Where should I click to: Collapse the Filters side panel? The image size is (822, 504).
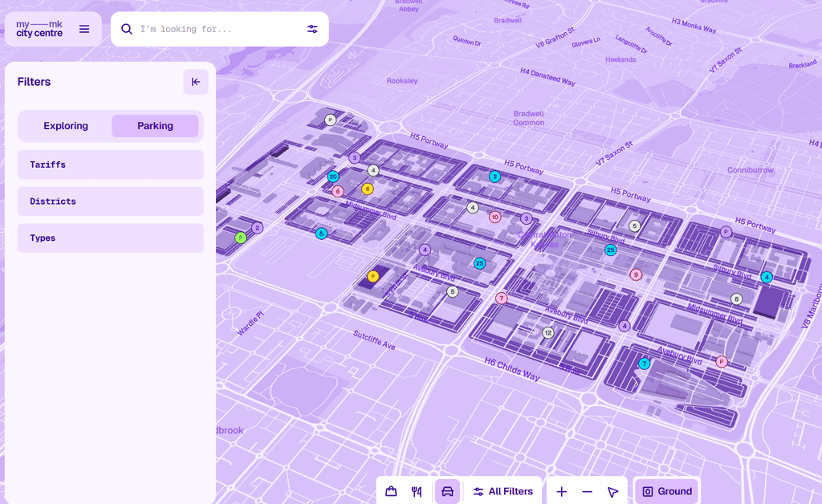(196, 82)
